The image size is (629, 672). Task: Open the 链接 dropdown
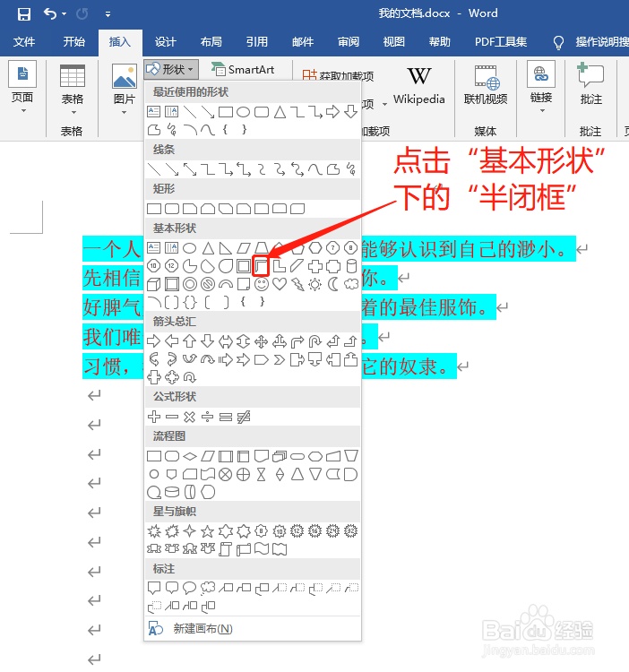[x=541, y=87]
